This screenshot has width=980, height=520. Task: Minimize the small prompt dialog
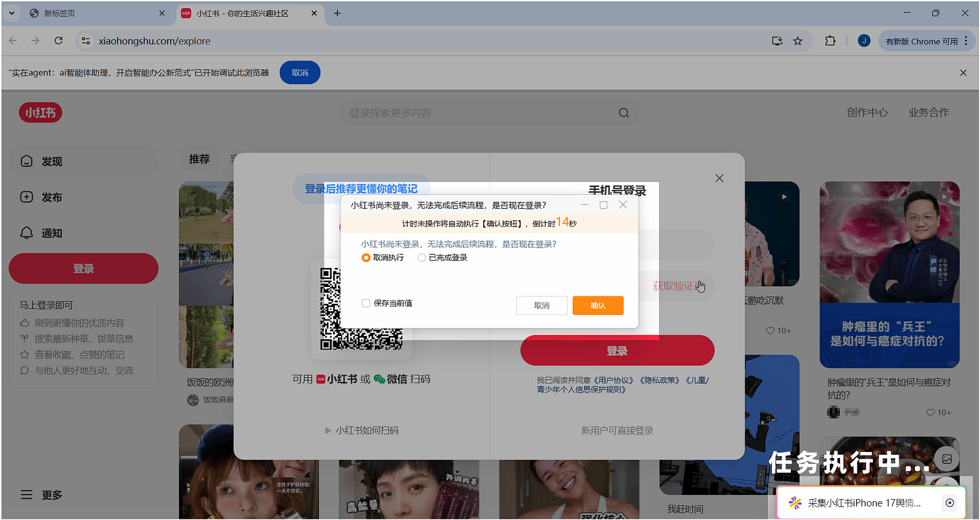pos(584,205)
